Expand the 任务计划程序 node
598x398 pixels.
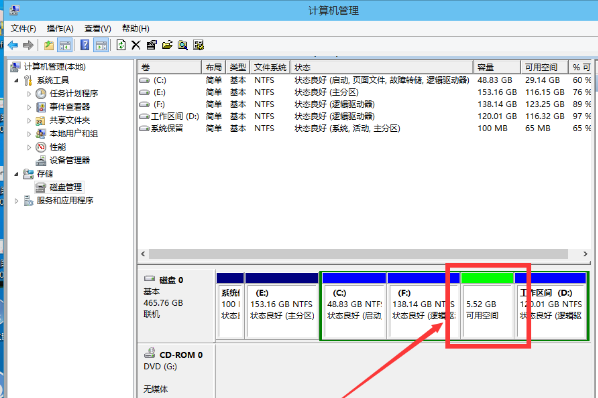(29, 94)
